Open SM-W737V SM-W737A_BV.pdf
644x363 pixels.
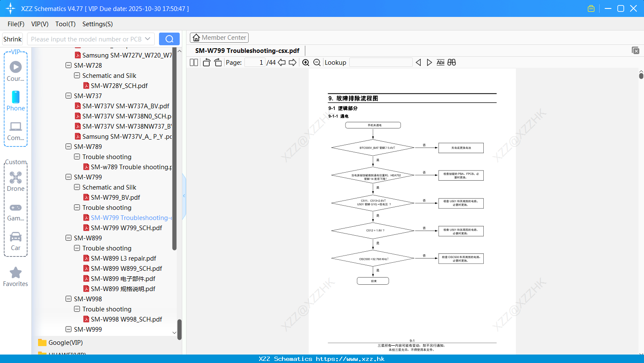tap(126, 106)
